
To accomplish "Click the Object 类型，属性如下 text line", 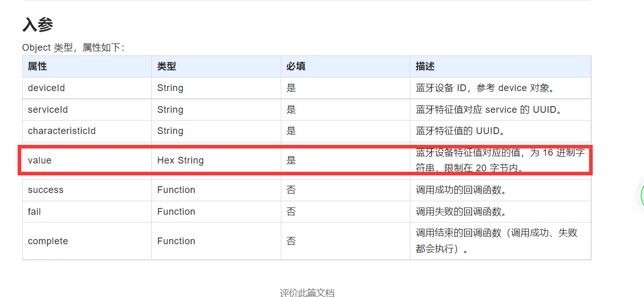I will (x=73, y=48).
